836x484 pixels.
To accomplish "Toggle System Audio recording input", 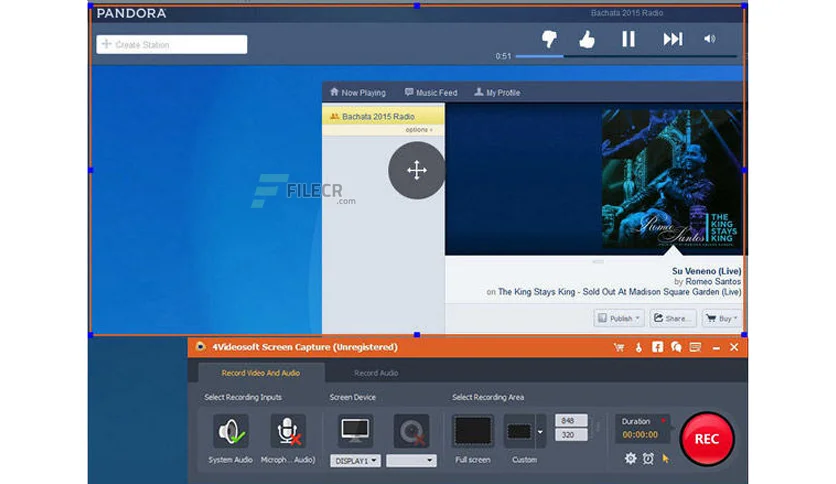I will (231, 431).
